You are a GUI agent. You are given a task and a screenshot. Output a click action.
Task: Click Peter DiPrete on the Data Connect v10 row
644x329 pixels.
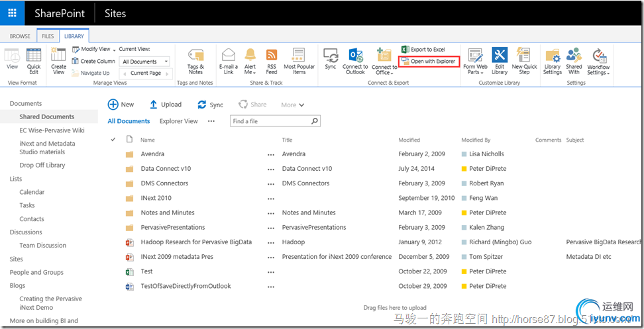(x=488, y=169)
